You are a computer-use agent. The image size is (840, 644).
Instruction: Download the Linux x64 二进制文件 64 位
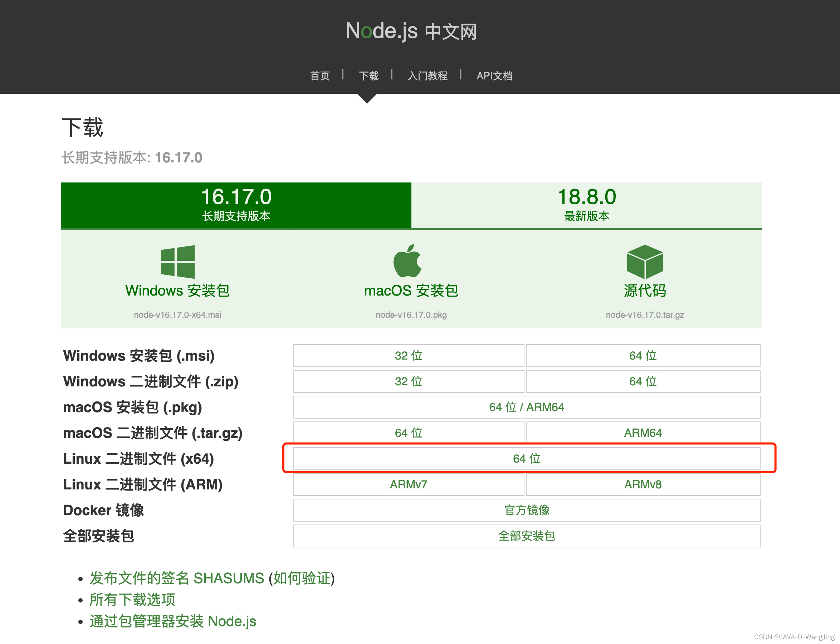coord(526,458)
